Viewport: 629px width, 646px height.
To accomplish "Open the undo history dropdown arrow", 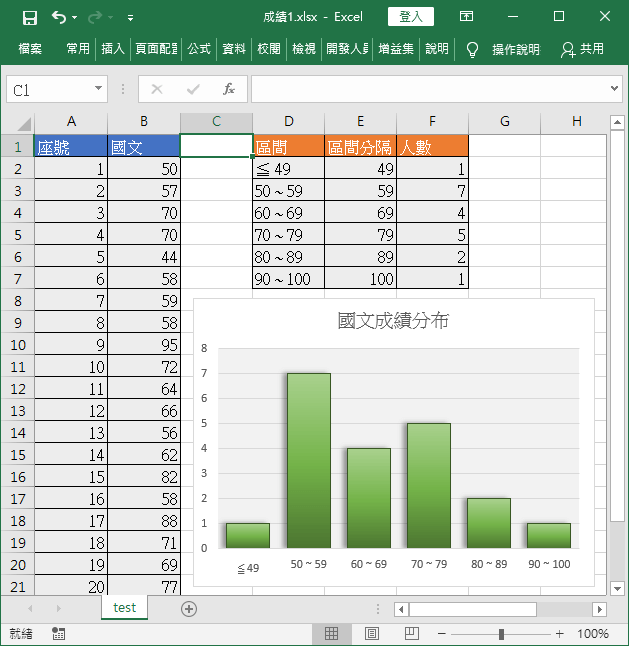I will [75, 17].
